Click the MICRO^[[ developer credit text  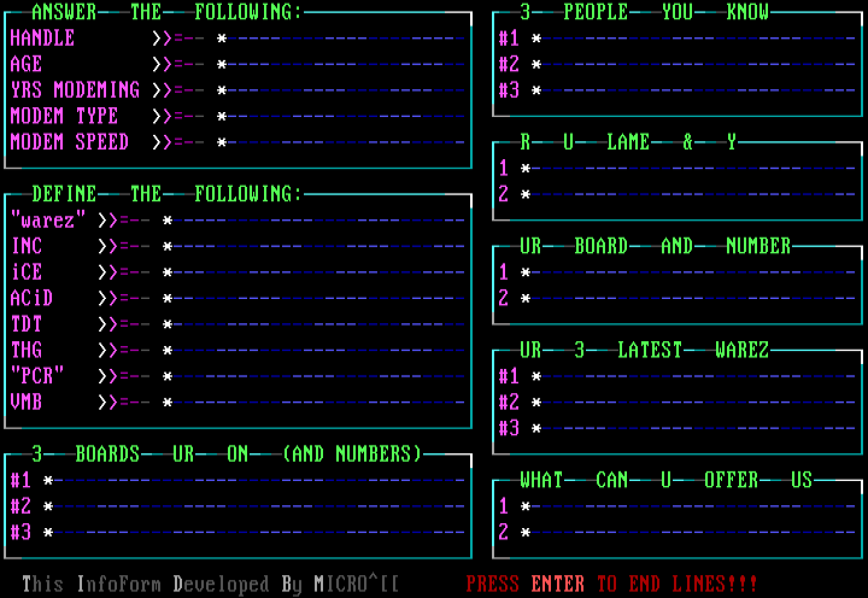[x=356, y=584]
